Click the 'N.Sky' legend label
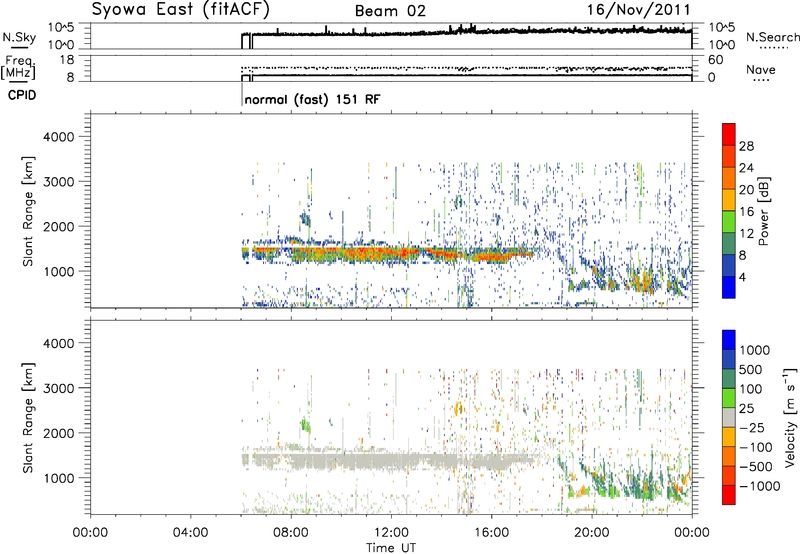Image resolution: width=800 pixels, height=554 pixels. [x=19, y=37]
